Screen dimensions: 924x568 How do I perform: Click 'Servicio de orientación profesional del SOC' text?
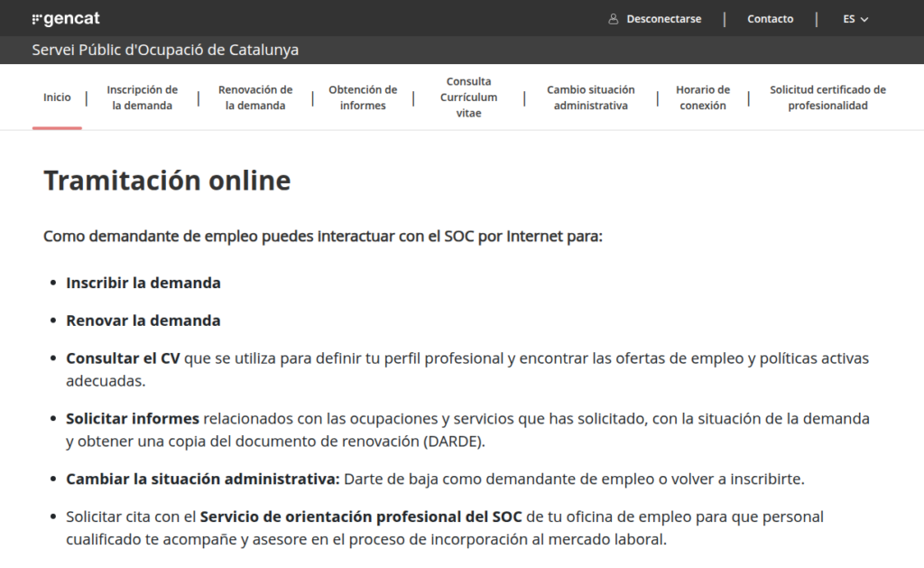(361, 517)
